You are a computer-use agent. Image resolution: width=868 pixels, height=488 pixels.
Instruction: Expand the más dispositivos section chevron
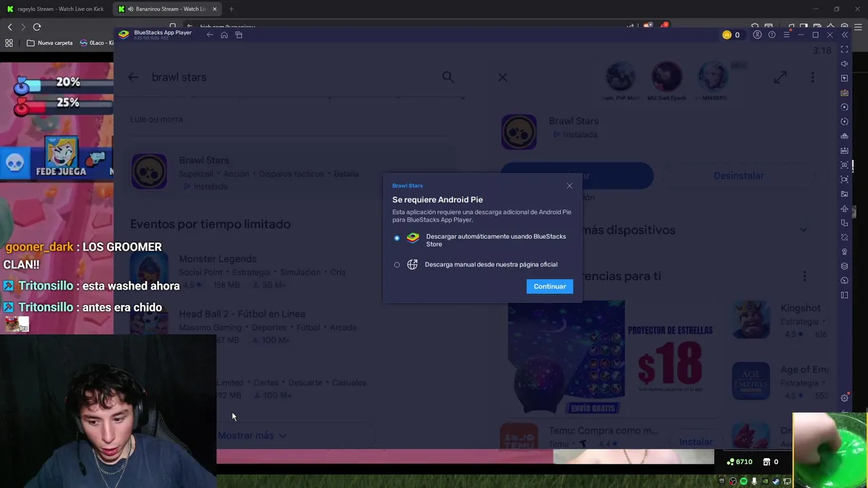coord(803,230)
